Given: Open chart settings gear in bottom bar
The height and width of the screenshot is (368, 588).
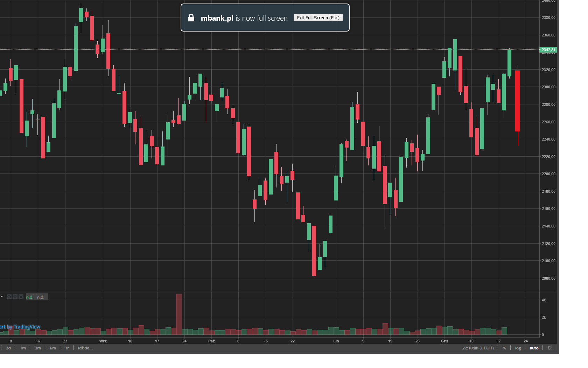Looking at the screenshot, I should [550, 348].
